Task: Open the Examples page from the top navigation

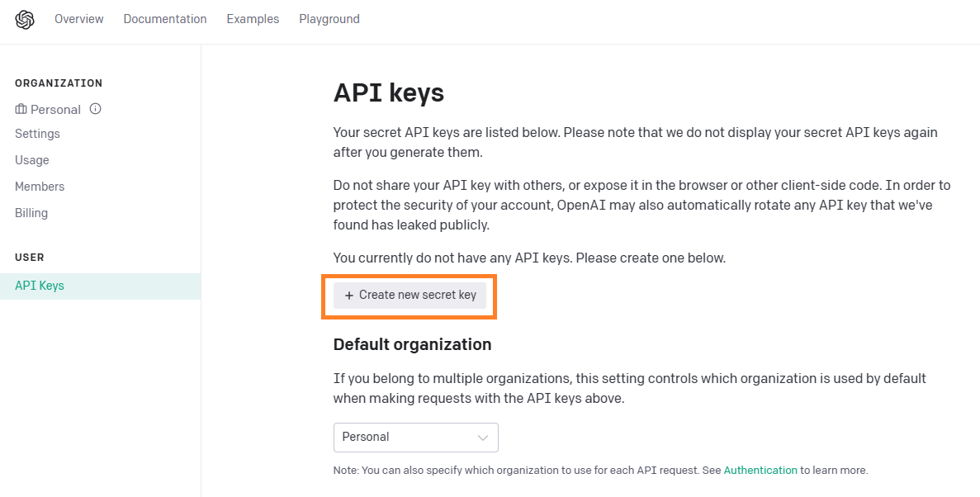Action: click(253, 18)
